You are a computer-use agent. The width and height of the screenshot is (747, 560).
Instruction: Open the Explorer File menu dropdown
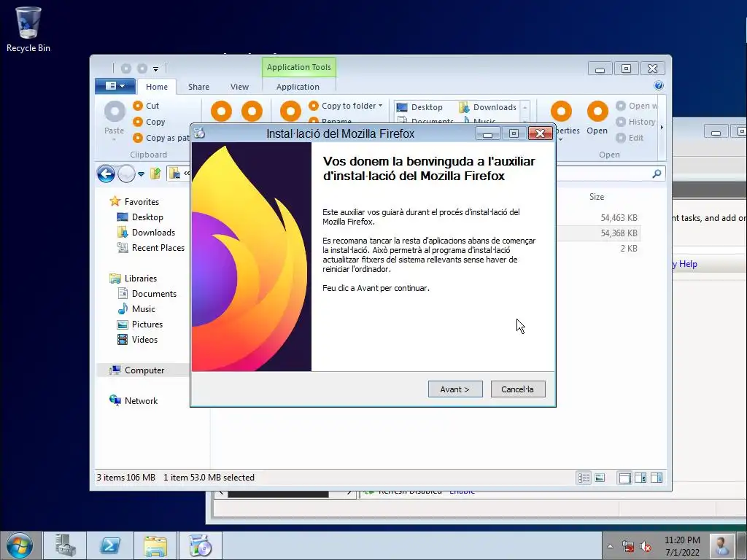[x=115, y=86]
